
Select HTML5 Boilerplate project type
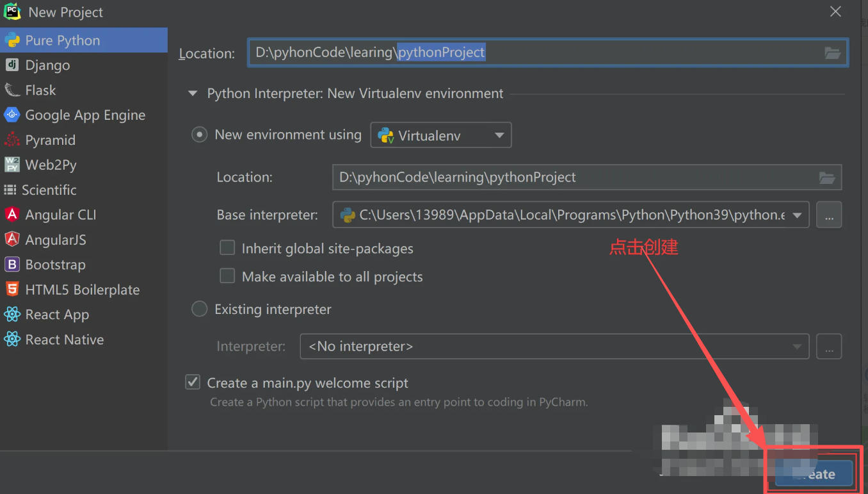(x=14, y=290)
